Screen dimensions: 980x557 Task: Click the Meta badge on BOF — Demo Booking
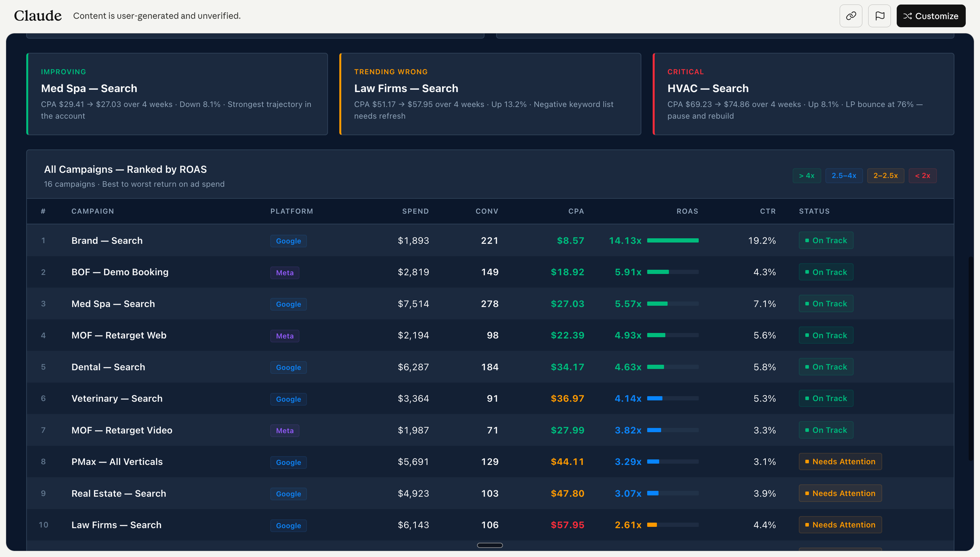(285, 272)
